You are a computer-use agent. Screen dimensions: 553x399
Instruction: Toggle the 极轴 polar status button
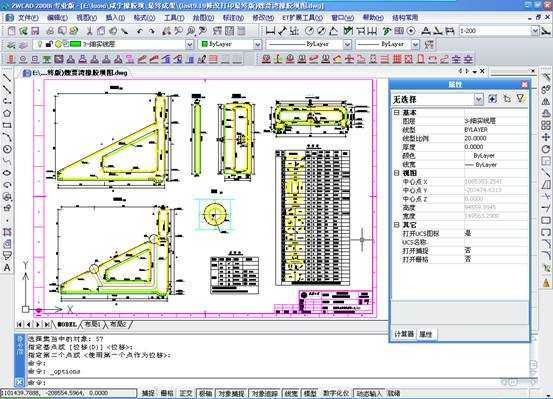205,393
